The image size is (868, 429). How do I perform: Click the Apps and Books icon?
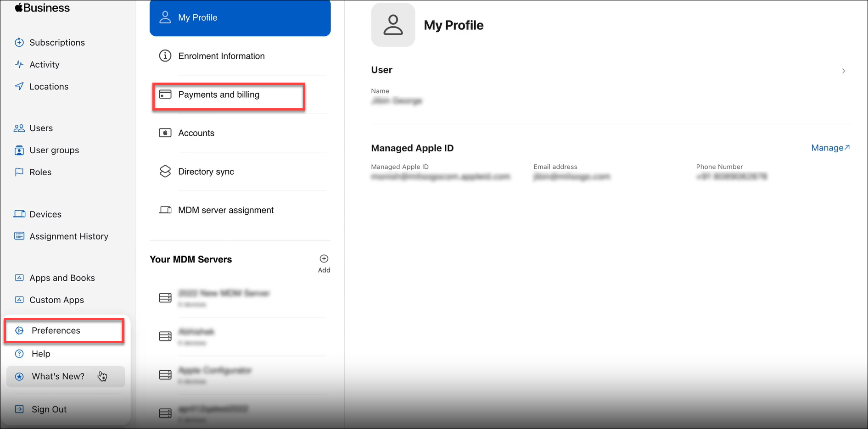tap(19, 278)
